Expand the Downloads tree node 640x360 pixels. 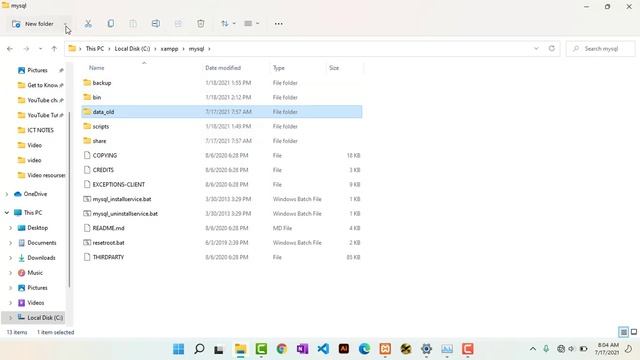(x=11, y=258)
